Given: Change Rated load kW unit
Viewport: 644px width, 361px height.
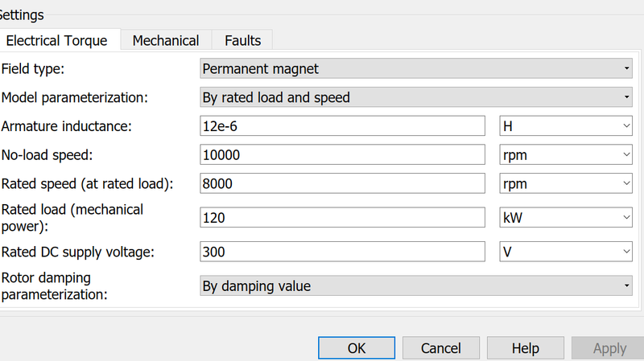Looking at the screenshot, I should pyautogui.click(x=566, y=217).
